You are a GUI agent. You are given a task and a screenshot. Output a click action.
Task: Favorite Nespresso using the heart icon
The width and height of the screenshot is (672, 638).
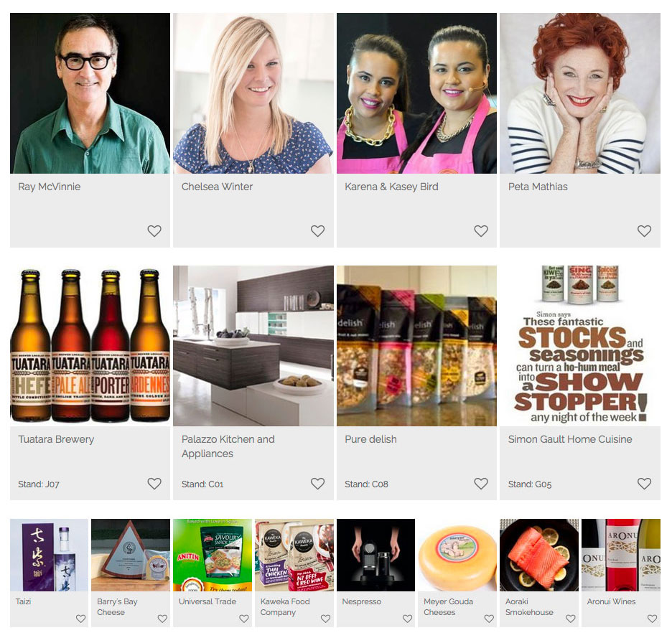point(407,619)
